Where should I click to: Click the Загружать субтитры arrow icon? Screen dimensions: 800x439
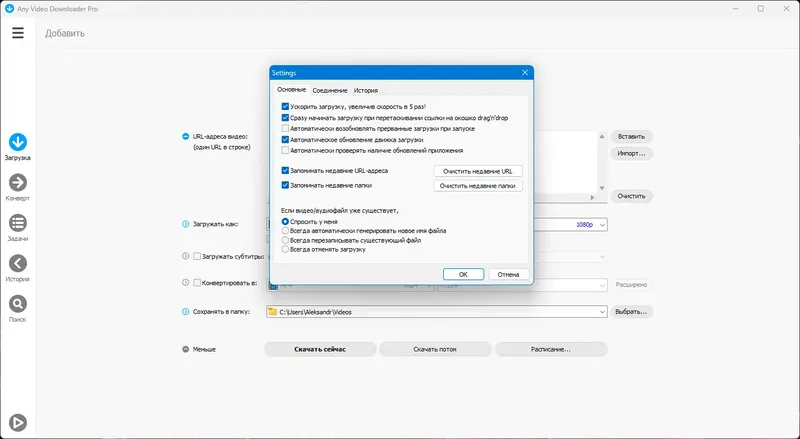[186, 256]
